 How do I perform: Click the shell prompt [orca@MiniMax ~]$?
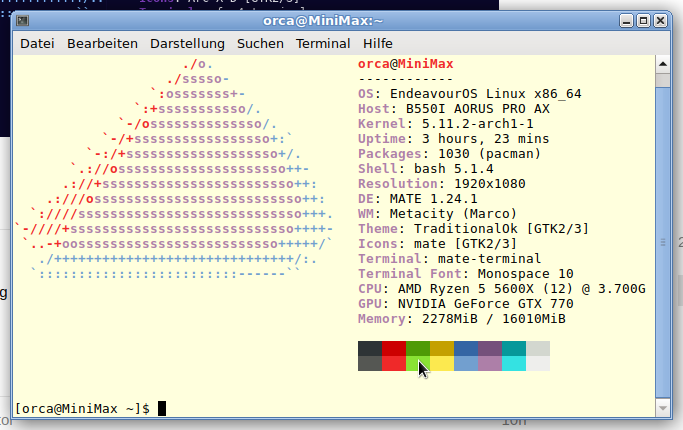pyautogui.click(x=82, y=409)
